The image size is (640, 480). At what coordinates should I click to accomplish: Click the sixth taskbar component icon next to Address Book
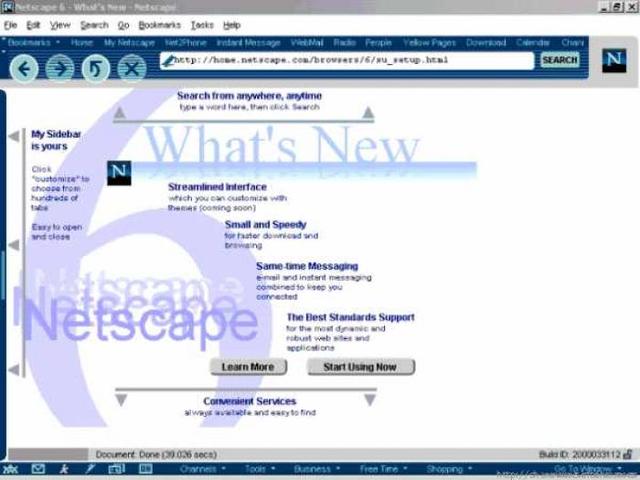pyautogui.click(x=145, y=469)
